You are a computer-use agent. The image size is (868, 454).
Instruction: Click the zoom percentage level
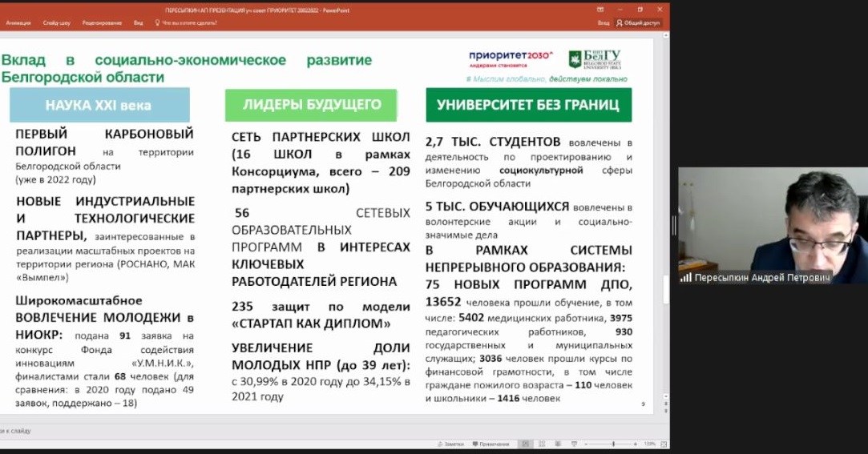650,444
